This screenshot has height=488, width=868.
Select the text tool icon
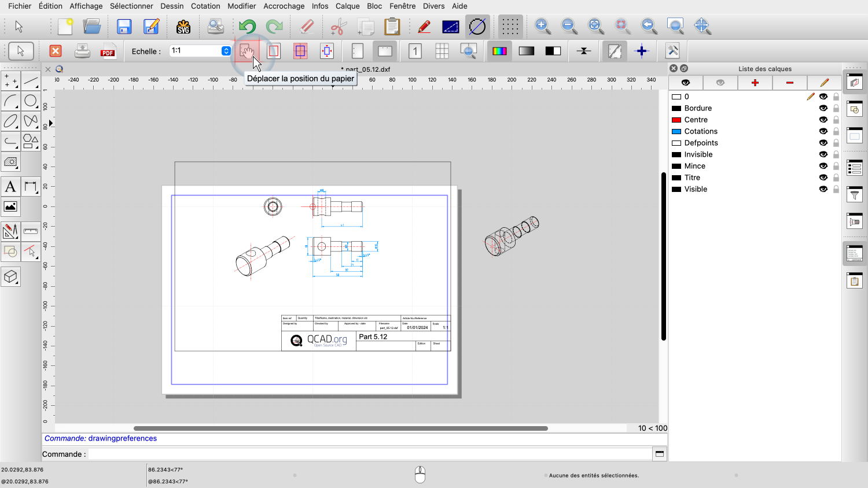pos(10,187)
